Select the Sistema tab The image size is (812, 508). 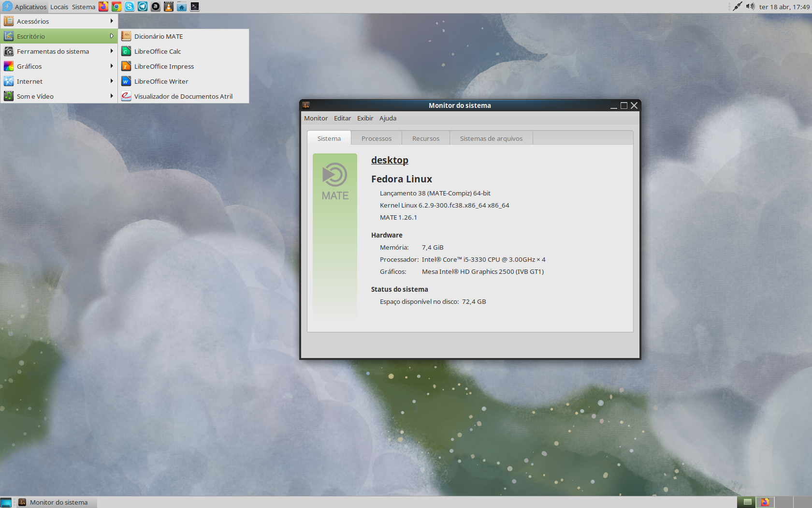click(329, 138)
